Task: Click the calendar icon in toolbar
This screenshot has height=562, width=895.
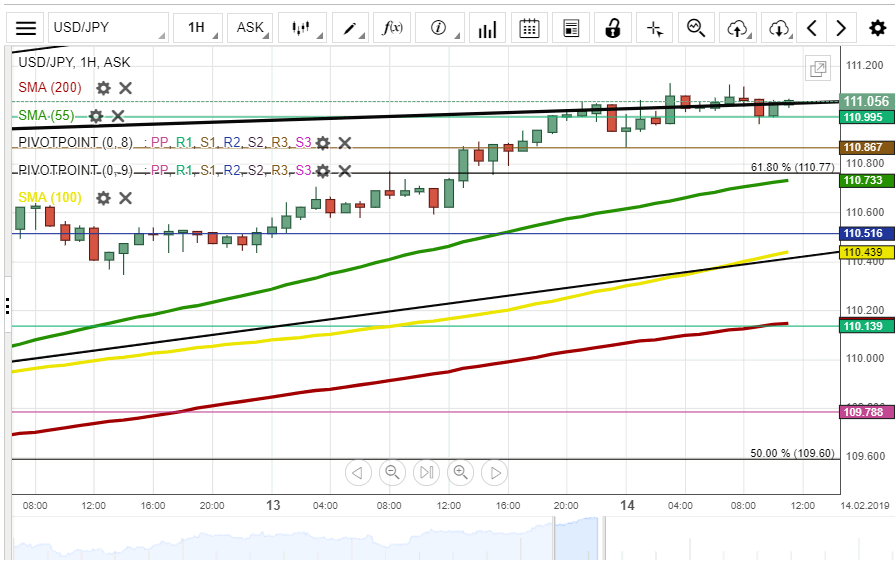Action: pyautogui.click(x=530, y=28)
